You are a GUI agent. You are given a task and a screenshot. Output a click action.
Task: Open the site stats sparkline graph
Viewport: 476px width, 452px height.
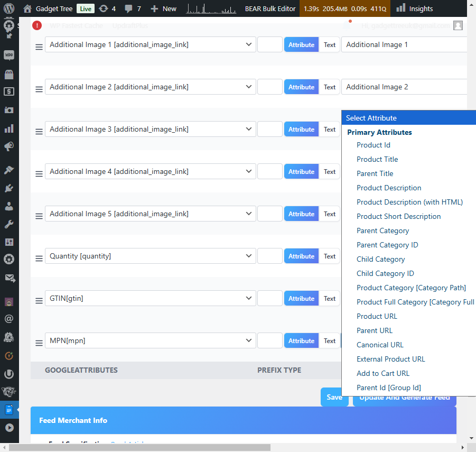[x=211, y=8]
